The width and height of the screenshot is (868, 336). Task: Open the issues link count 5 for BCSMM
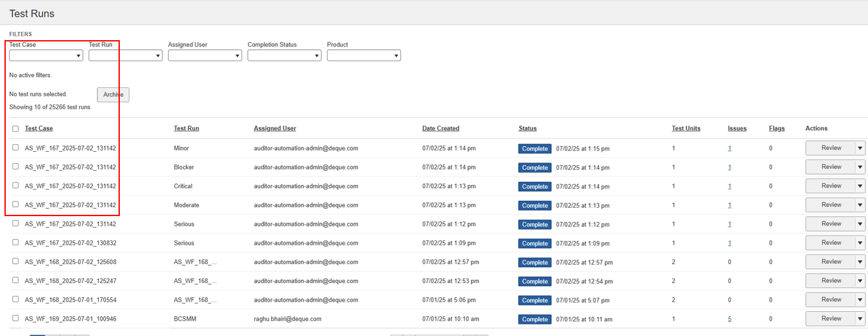pyautogui.click(x=730, y=319)
